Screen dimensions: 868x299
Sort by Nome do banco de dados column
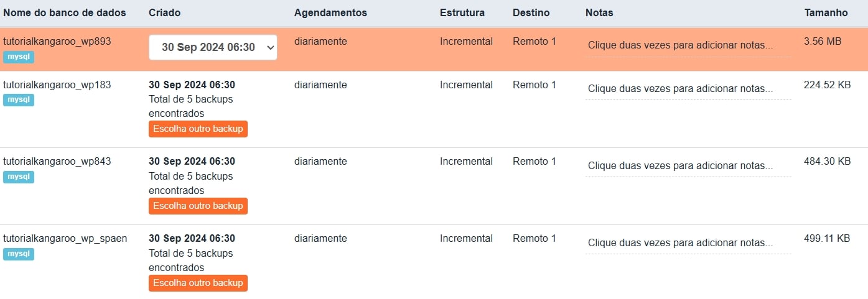pyautogui.click(x=65, y=13)
